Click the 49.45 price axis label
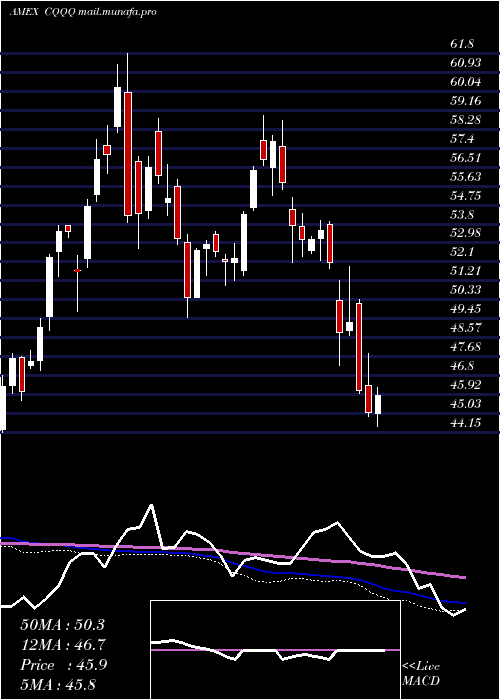This screenshot has height=700, width=500. (x=466, y=309)
